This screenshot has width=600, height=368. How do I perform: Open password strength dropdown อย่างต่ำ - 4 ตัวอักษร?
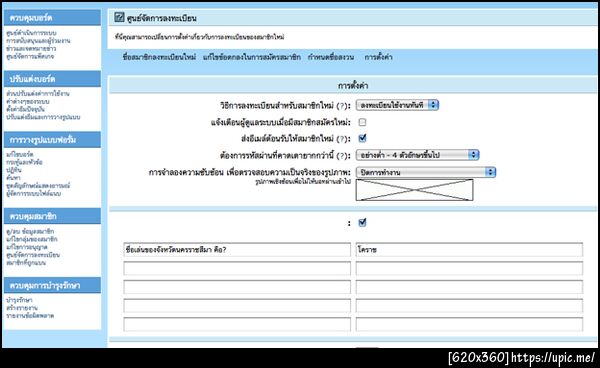coord(417,155)
